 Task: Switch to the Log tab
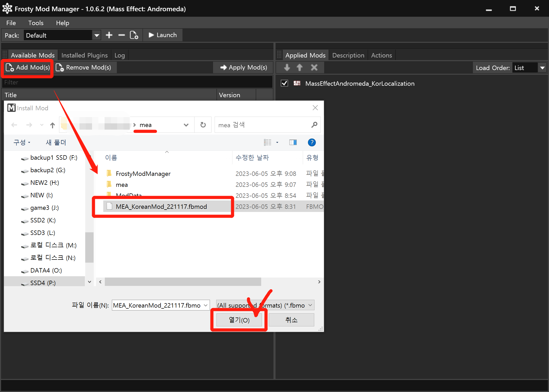120,55
